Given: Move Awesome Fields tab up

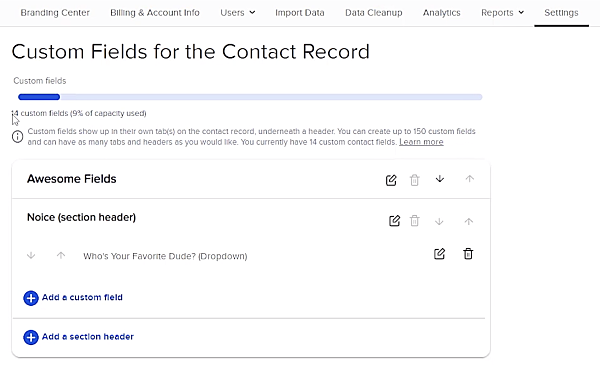Looking at the screenshot, I should [x=470, y=179].
